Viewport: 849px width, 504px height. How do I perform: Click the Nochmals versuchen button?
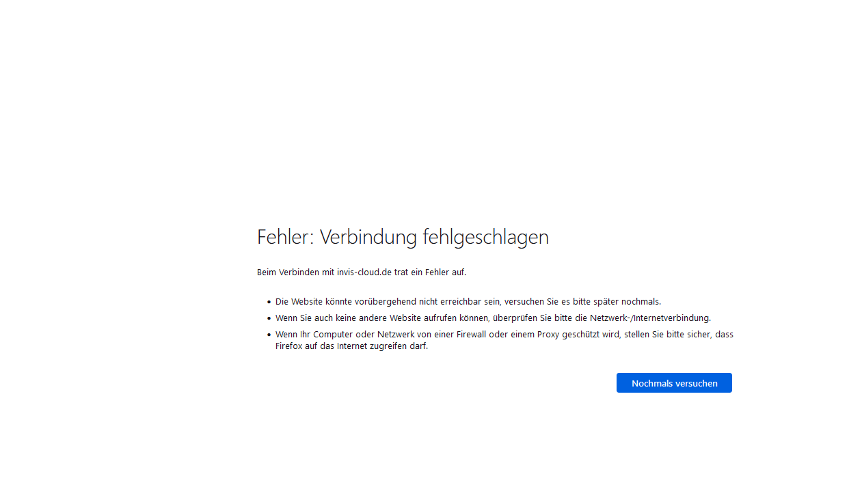(674, 383)
